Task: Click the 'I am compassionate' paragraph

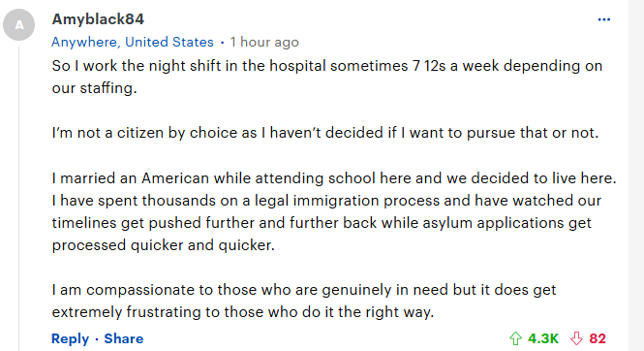Action: [304, 301]
